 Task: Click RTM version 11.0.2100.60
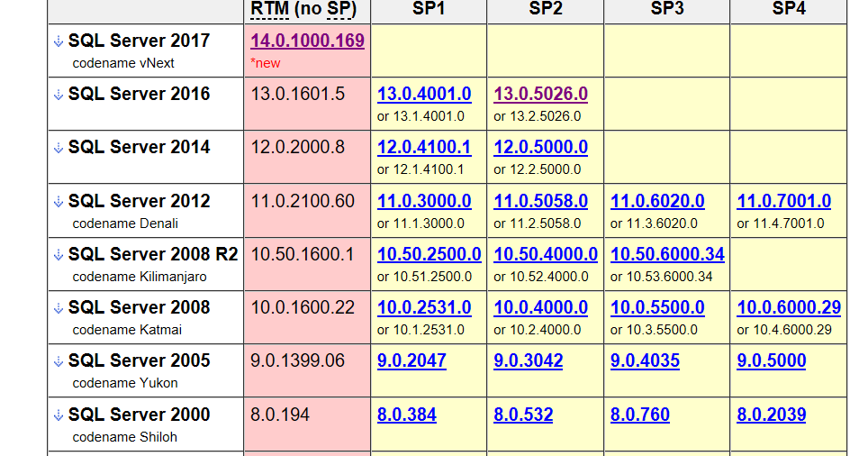[303, 201]
